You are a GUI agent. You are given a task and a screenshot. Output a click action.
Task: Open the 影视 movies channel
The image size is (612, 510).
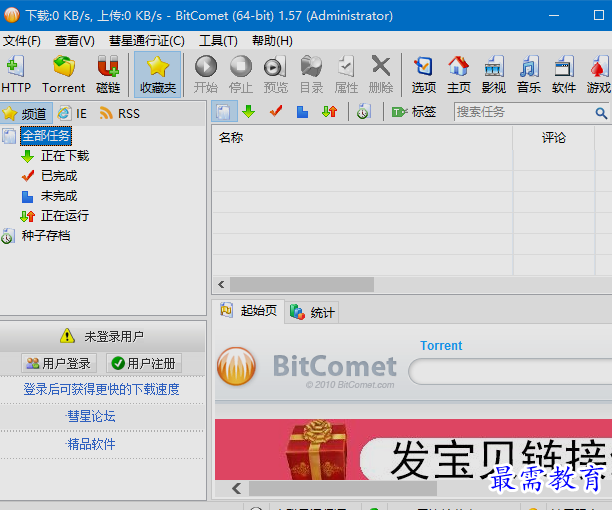click(x=494, y=75)
